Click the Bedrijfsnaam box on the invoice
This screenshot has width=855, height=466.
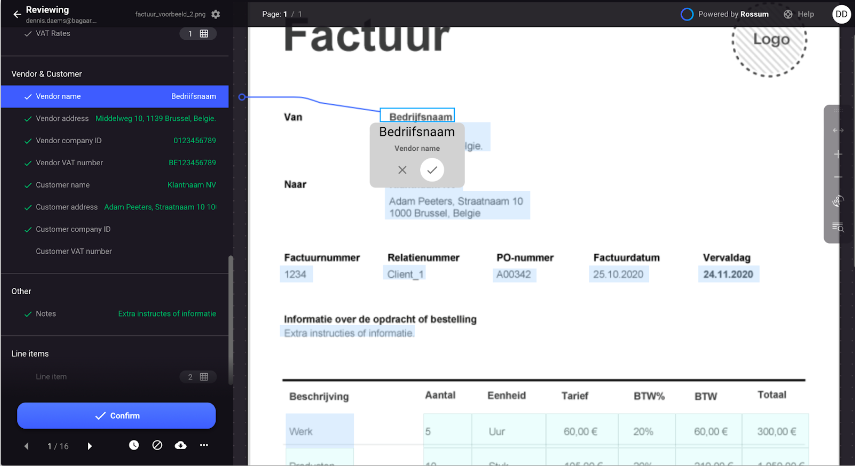coord(417,116)
